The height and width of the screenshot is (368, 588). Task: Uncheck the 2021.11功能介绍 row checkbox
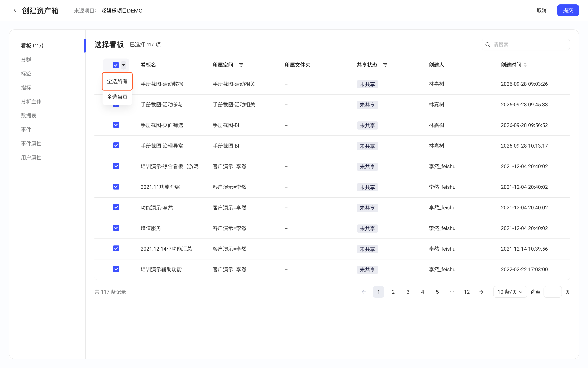116,187
